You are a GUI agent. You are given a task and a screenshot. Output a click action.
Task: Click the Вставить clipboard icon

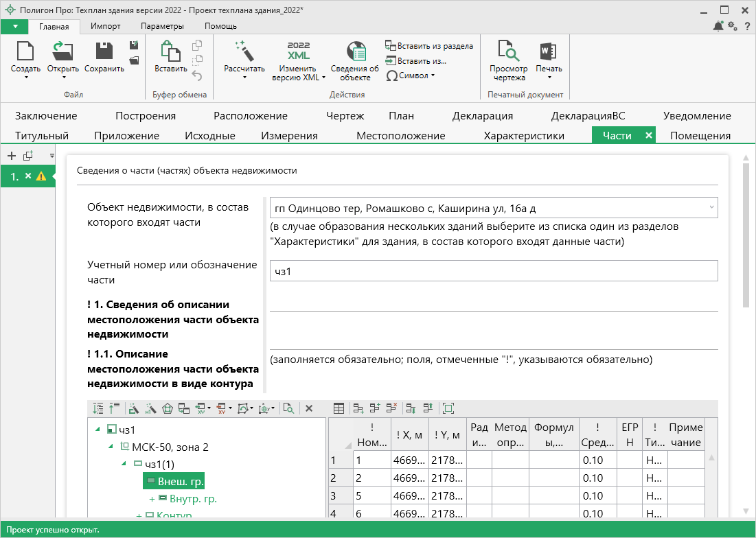pos(170,51)
